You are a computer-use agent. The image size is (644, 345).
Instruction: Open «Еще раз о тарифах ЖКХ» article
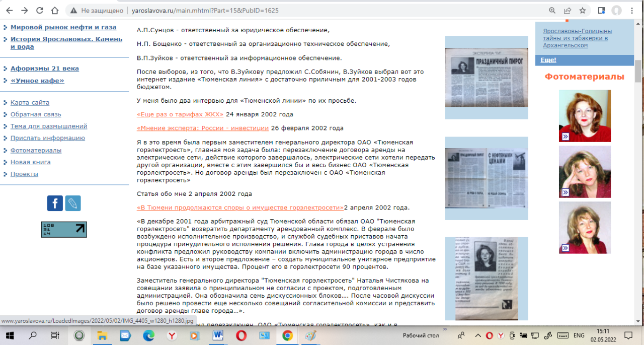click(x=180, y=114)
